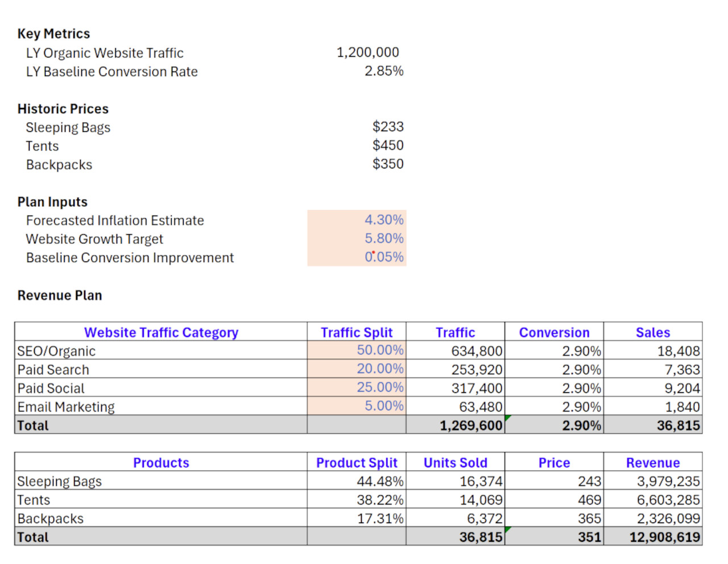728x564 pixels.
Task: Click the Conversion column header
Action: tap(554, 332)
